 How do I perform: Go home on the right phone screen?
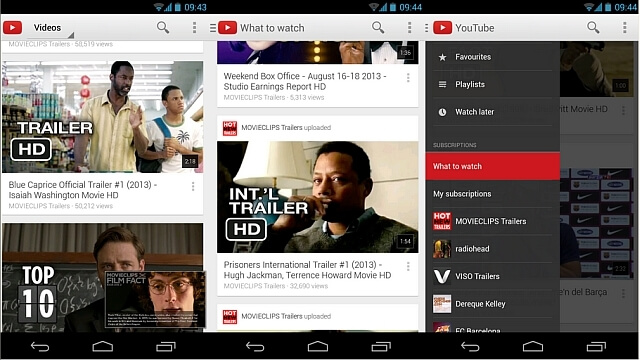tap(533, 347)
